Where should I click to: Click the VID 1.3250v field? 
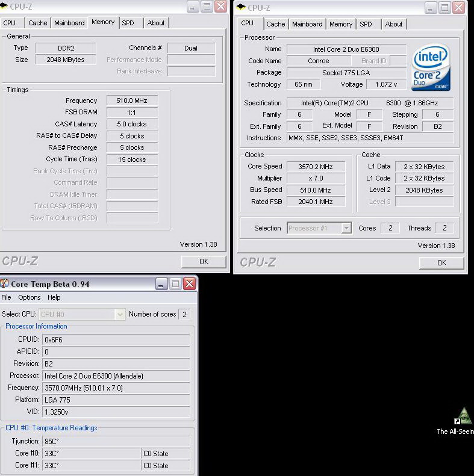(116, 412)
